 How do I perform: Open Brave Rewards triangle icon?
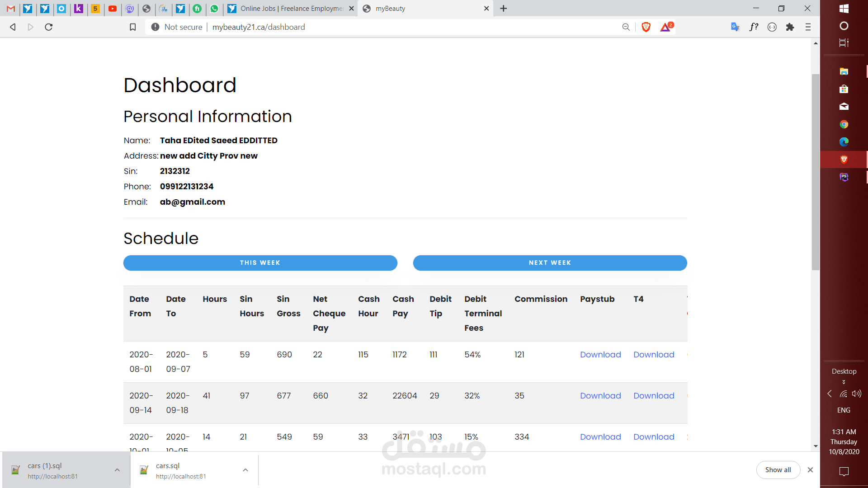665,27
